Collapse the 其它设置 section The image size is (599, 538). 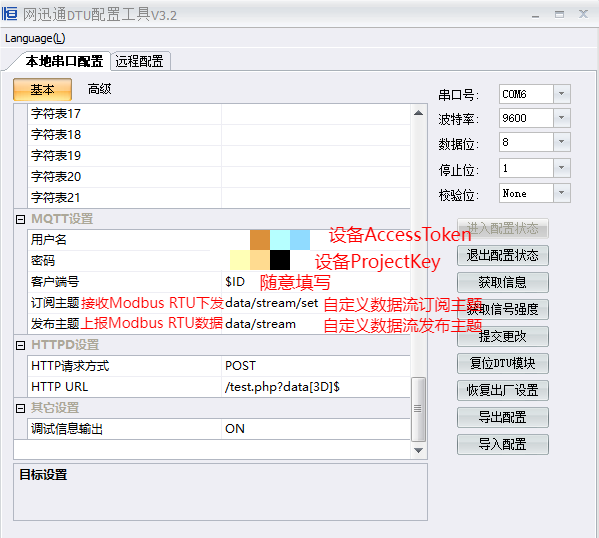(x=20, y=408)
